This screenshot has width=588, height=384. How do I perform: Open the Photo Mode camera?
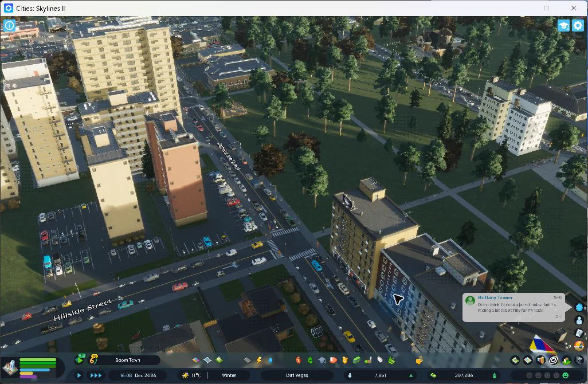pos(579,361)
